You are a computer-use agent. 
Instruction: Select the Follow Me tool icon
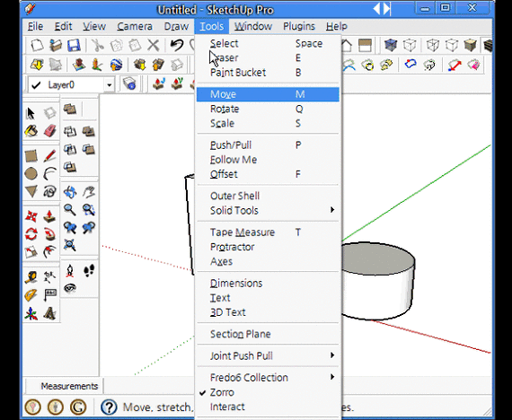click(x=50, y=234)
